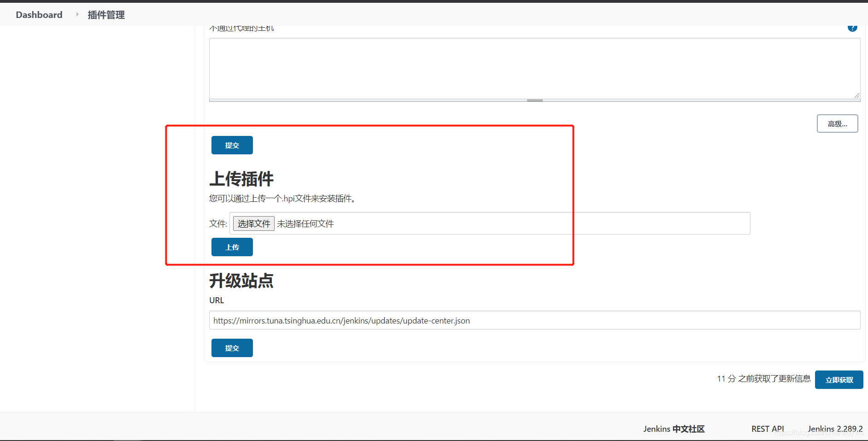The height and width of the screenshot is (441, 868).
Task: Choose a plugin file with 选择文件
Action: [254, 223]
